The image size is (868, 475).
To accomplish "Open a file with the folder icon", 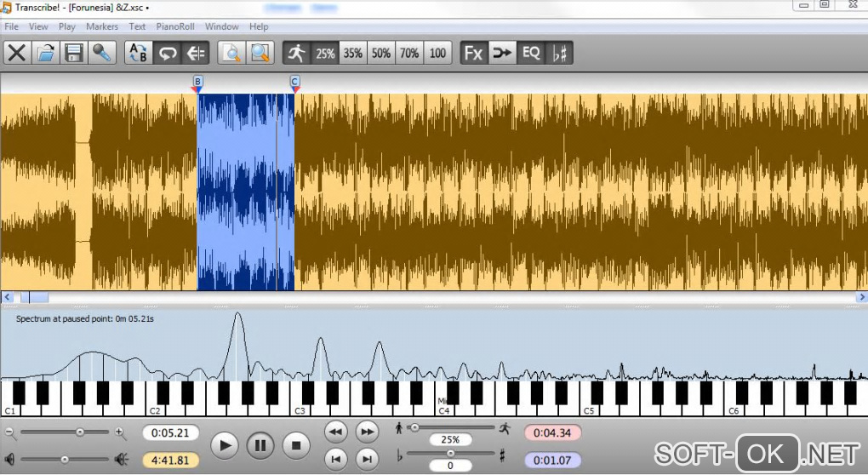I will (45, 53).
